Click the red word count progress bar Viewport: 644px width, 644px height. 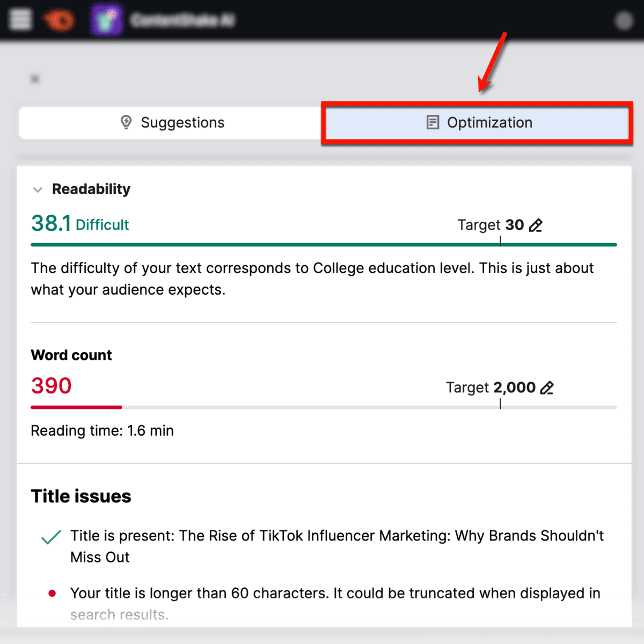tap(76, 407)
